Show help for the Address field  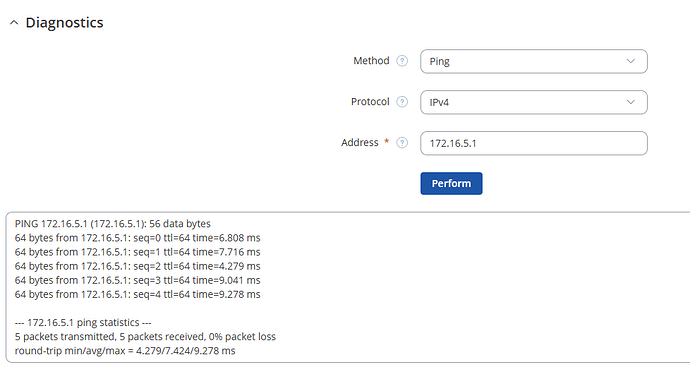(402, 143)
